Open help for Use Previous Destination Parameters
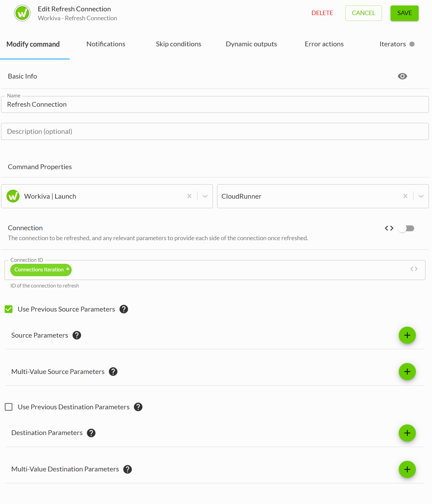 138,407
